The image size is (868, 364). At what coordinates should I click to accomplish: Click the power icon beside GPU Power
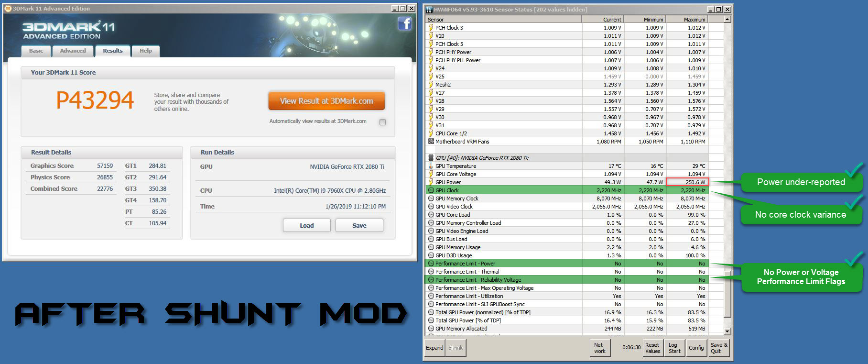[431, 182]
